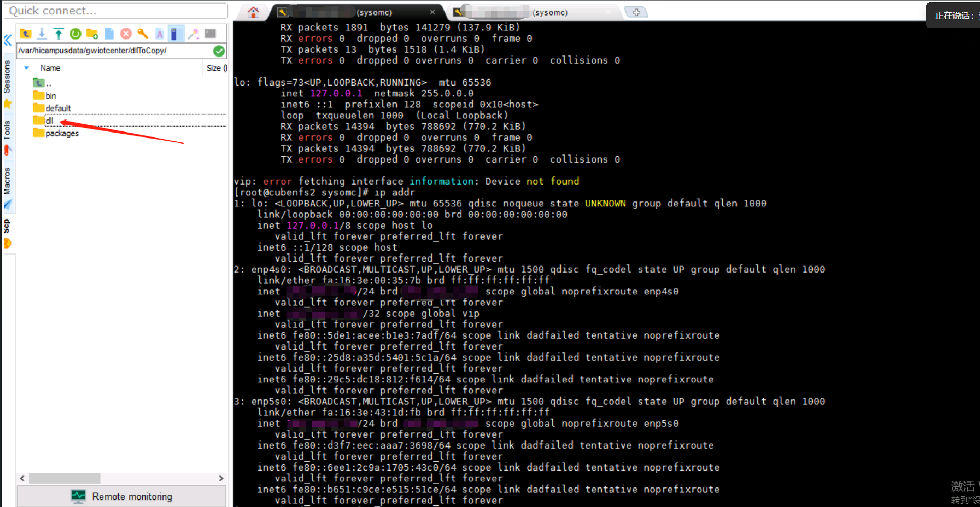Toggle the follow terminal folder icon

pos(176,34)
